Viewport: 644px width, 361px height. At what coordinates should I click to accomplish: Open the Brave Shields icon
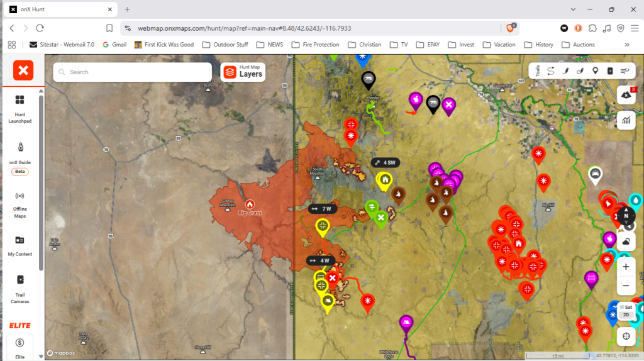point(511,28)
